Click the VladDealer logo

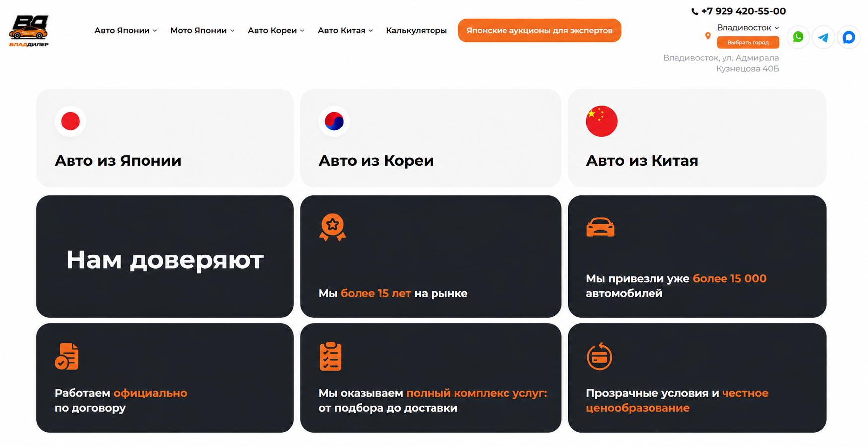pyautogui.click(x=29, y=31)
